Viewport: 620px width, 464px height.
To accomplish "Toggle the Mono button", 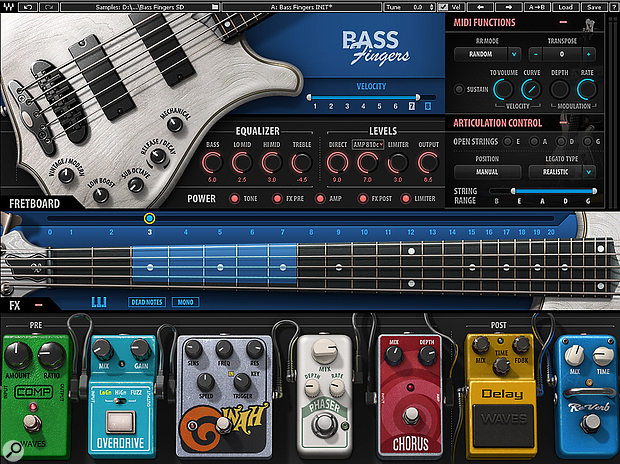I will pyautogui.click(x=185, y=302).
